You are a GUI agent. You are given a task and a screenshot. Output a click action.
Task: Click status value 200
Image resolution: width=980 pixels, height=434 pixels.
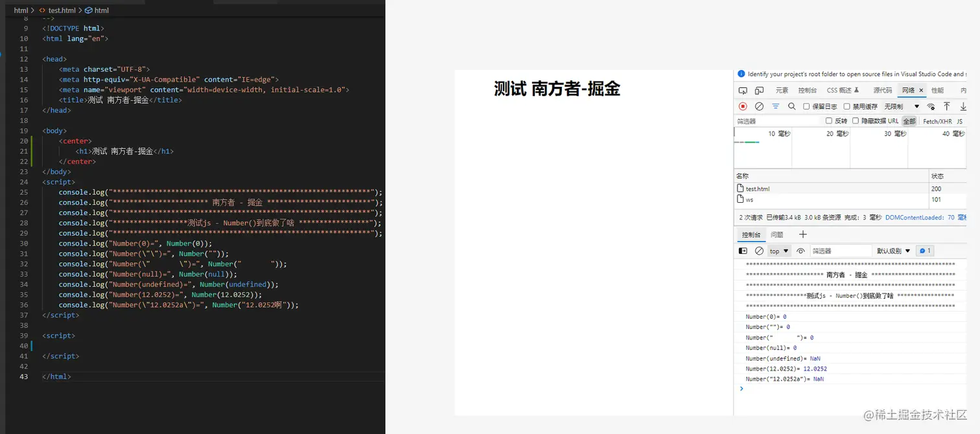(x=937, y=188)
